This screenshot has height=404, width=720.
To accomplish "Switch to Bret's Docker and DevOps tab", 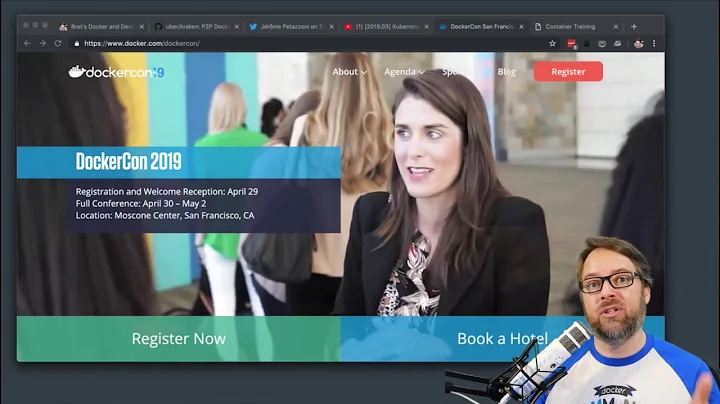I will pyautogui.click(x=101, y=27).
